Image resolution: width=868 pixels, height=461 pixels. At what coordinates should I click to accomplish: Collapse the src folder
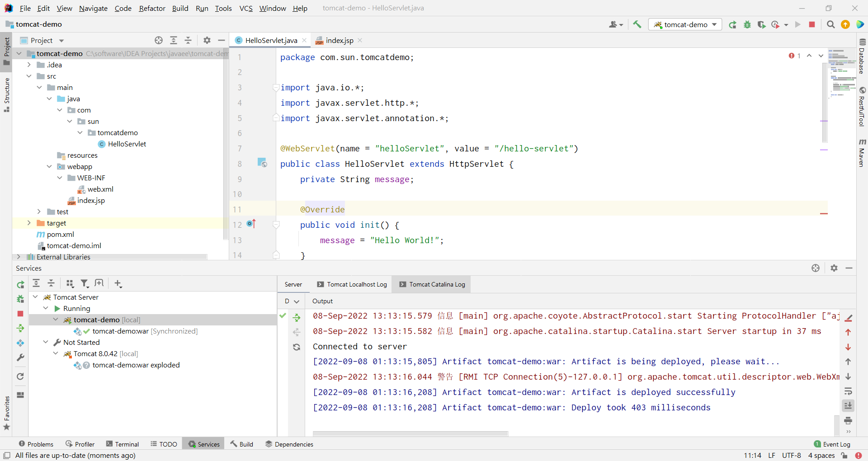click(29, 76)
